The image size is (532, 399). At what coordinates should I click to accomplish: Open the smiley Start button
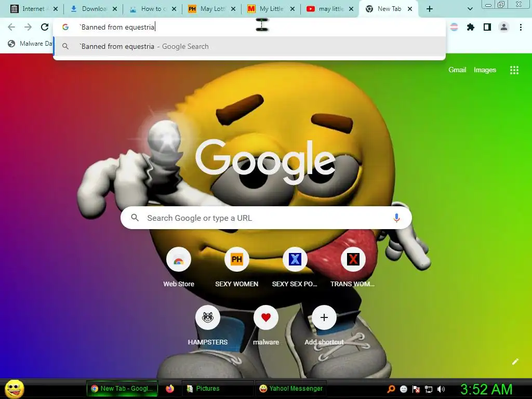point(15,389)
